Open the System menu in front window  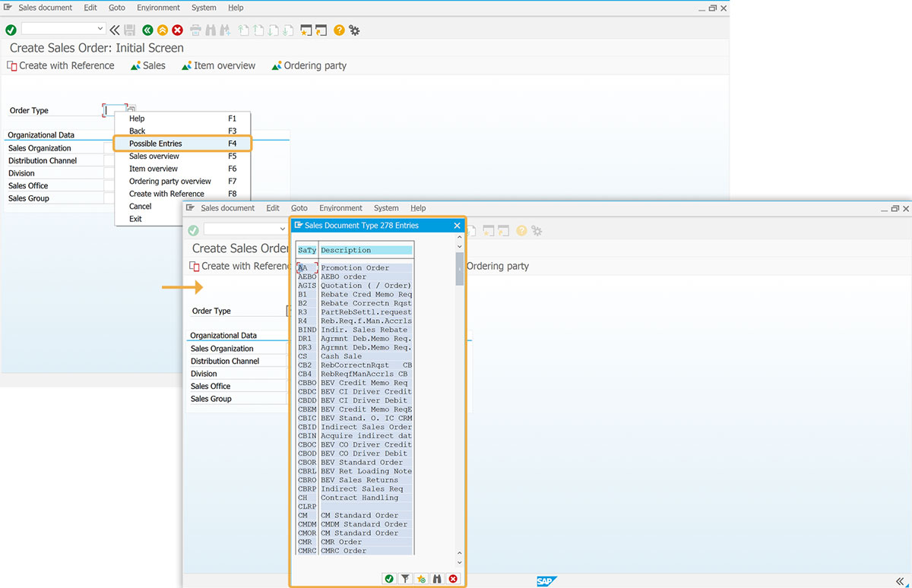[x=386, y=208]
